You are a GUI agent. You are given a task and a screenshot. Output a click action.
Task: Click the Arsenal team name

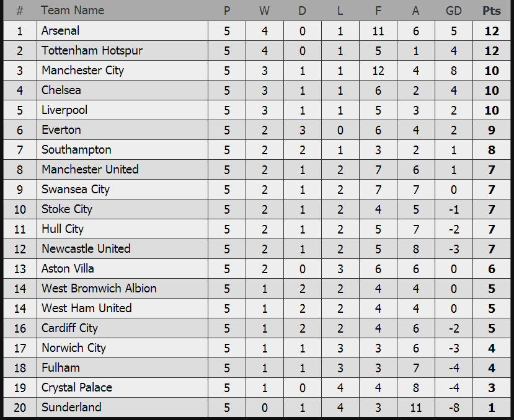pyautogui.click(x=61, y=31)
